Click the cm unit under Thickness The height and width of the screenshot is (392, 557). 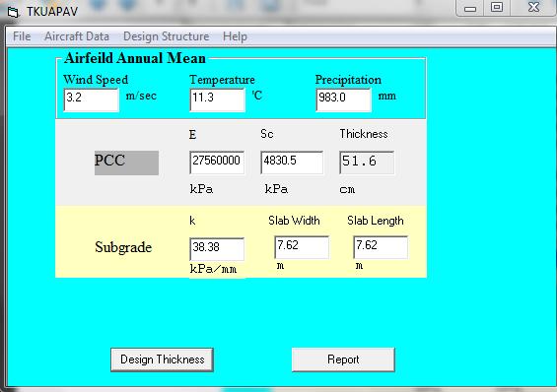coord(347,189)
